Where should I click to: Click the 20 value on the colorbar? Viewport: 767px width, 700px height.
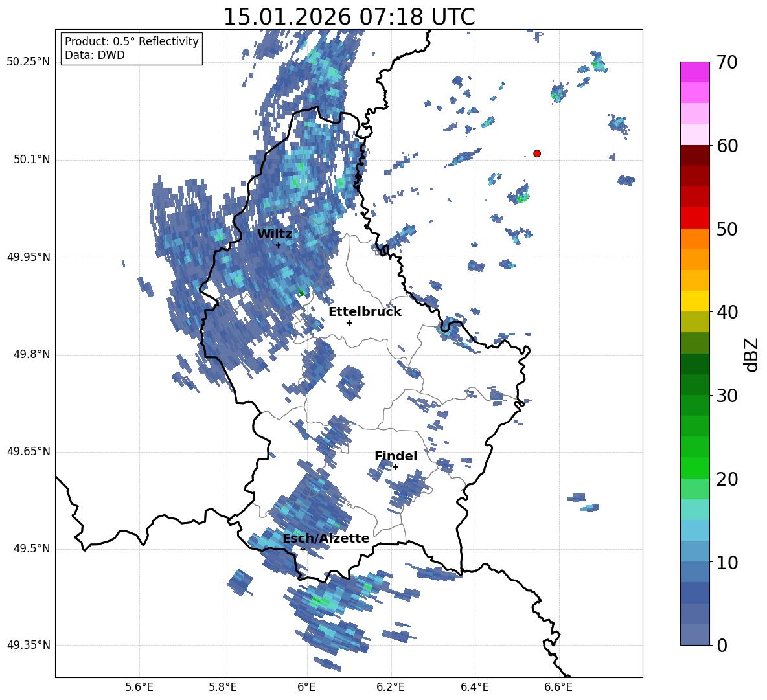click(x=727, y=479)
